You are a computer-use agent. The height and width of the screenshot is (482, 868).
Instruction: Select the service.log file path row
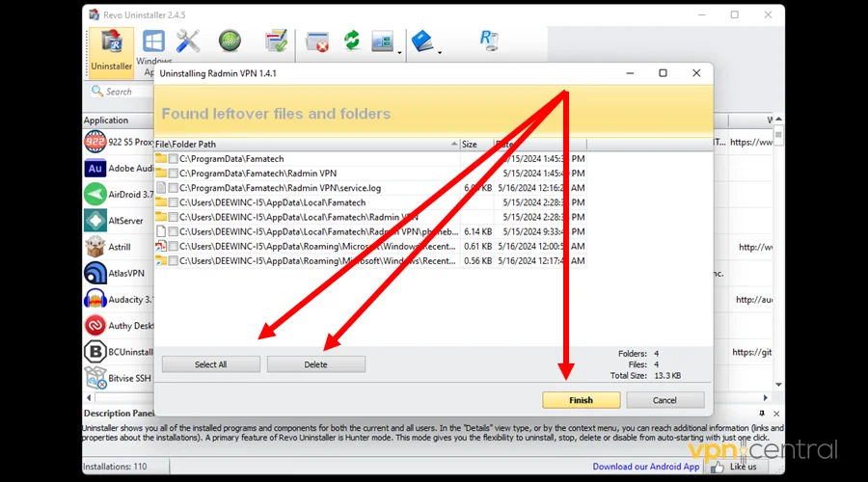click(x=370, y=188)
